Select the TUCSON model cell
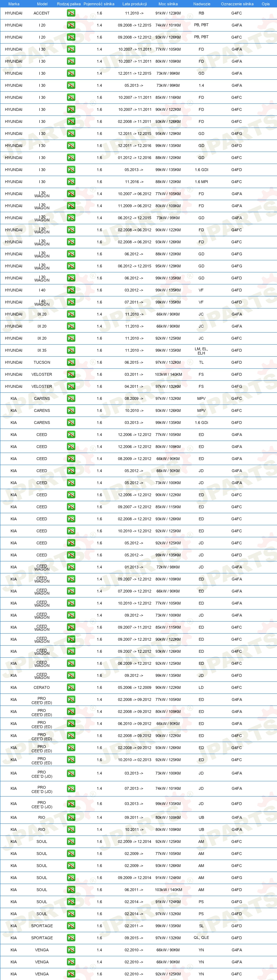The height and width of the screenshot is (980, 277). point(42,362)
